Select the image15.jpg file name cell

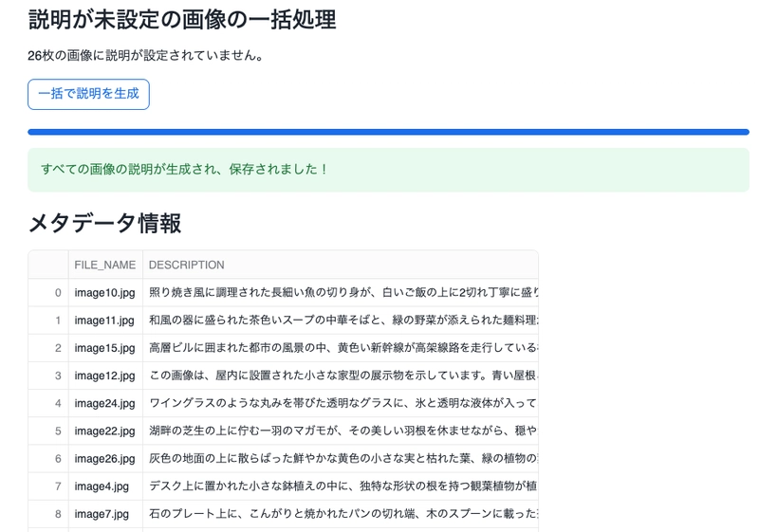point(105,348)
